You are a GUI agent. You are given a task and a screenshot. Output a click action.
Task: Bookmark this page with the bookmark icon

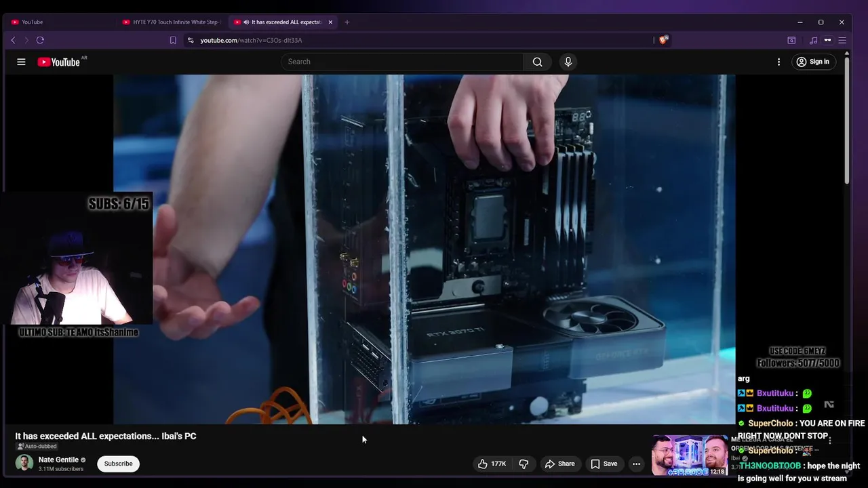coord(173,41)
